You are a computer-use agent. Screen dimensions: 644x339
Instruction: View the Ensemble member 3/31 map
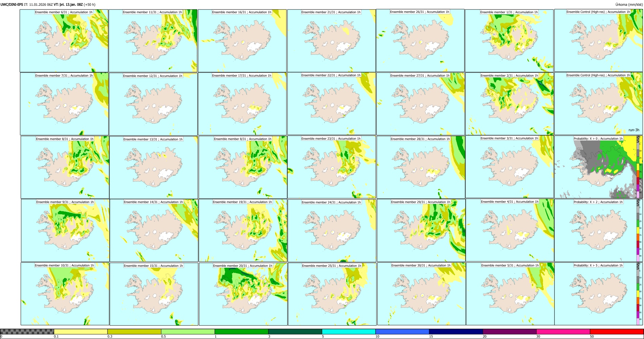click(510, 166)
